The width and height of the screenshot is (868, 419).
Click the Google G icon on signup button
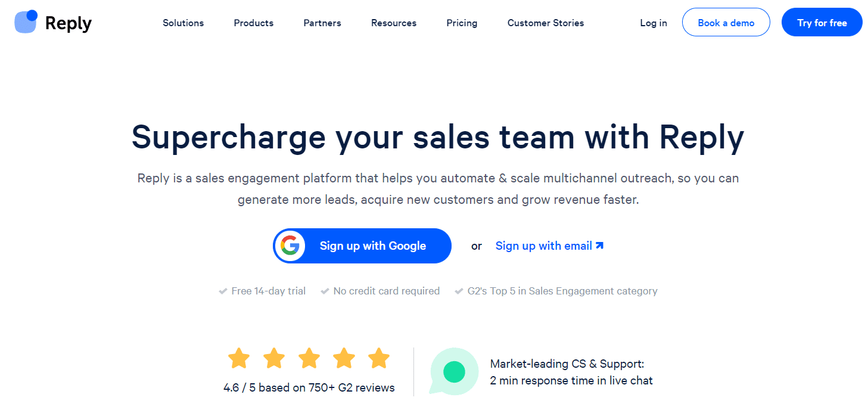tap(290, 246)
